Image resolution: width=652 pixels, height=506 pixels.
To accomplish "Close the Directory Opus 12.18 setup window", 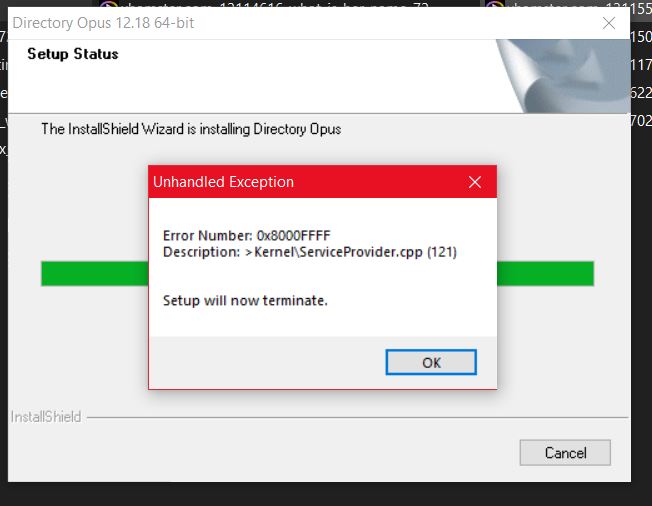I will coord(609,23).
